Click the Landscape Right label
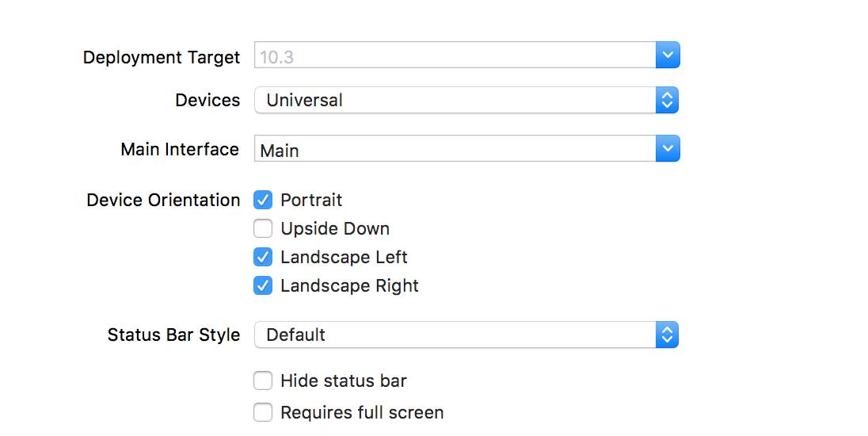Image resolution: width=868 pixels, height=436 pixels. [349, 285]
